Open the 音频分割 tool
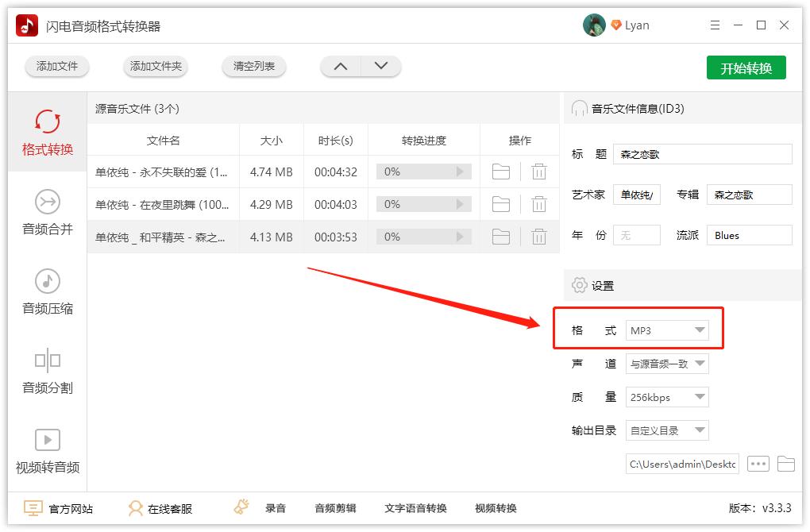 (46, 371)
